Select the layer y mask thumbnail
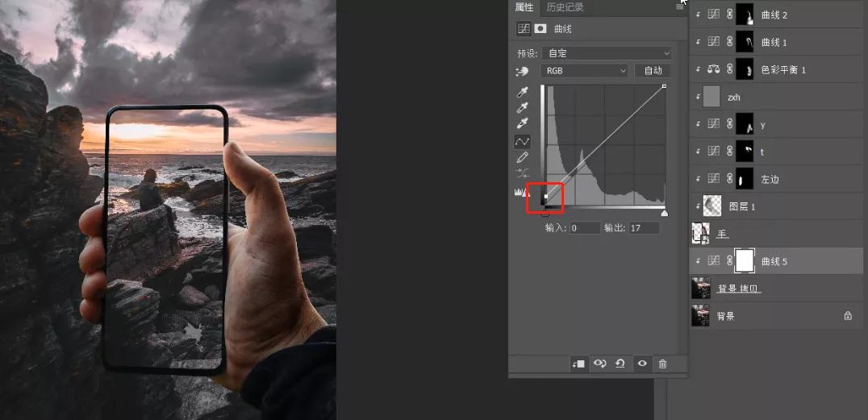868x420 pixels. pos(745,124)
